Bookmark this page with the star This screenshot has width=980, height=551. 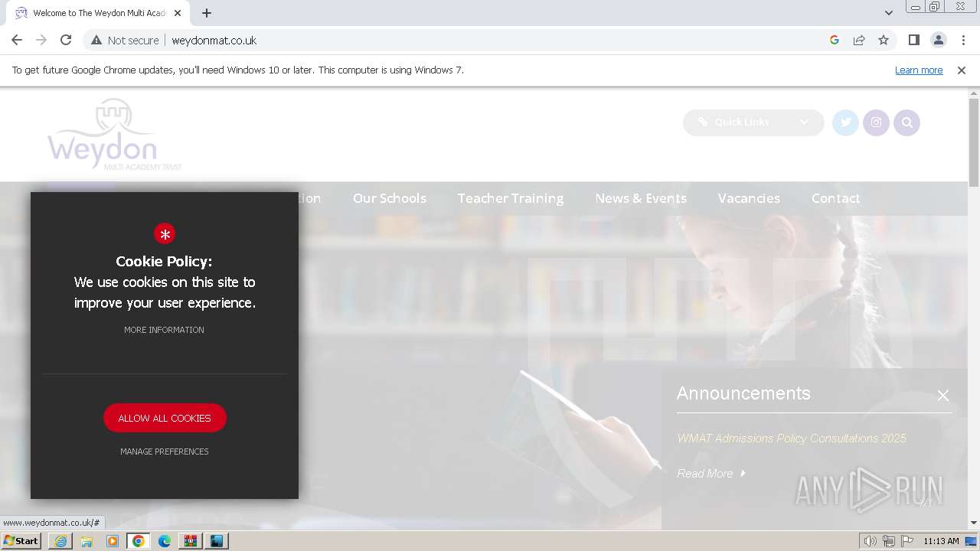(884, 40)
